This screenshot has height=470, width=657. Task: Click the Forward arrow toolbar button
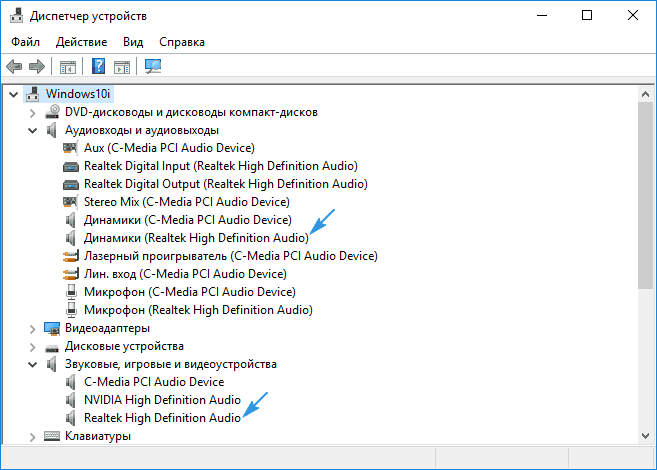pos(37,67)
